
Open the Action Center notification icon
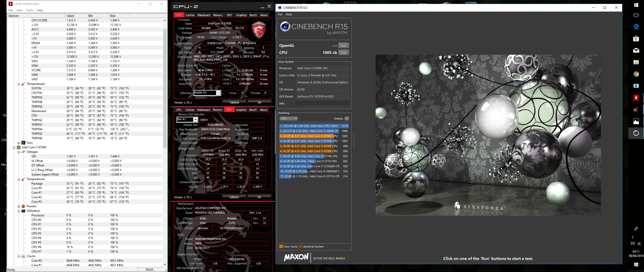click(x=636, y=264)
